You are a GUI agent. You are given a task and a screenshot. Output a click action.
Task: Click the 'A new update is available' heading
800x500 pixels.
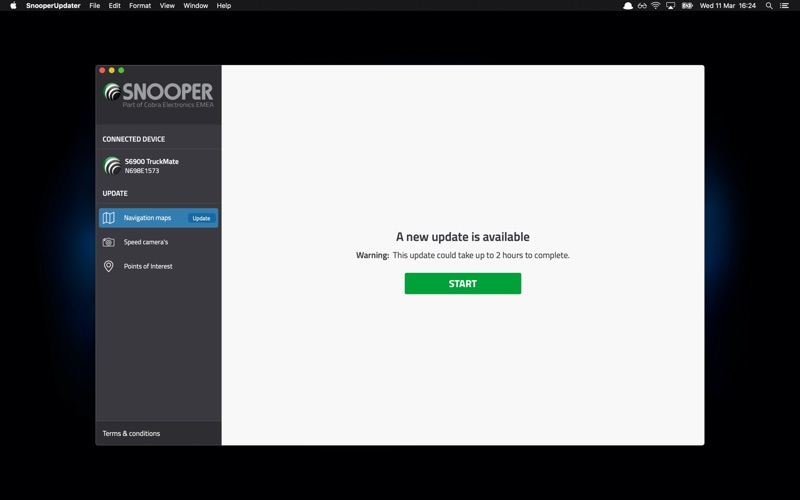pyautogui.click(x=463, y=237)
